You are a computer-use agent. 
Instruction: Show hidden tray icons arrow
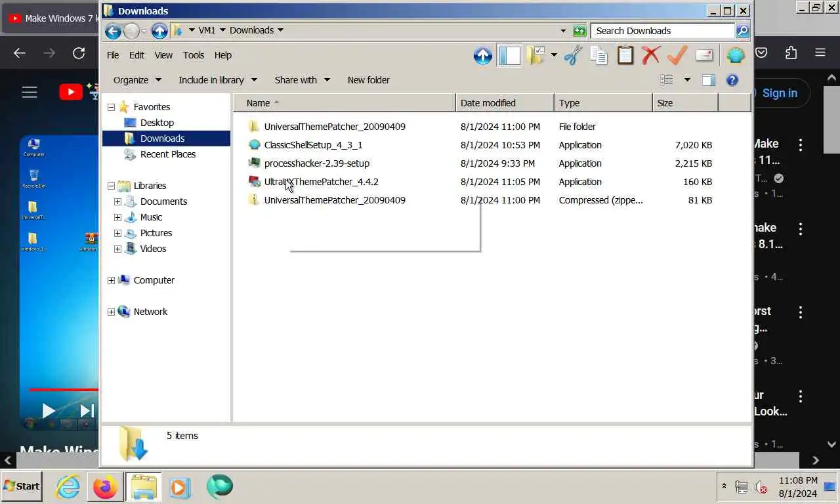click(724, 486)
